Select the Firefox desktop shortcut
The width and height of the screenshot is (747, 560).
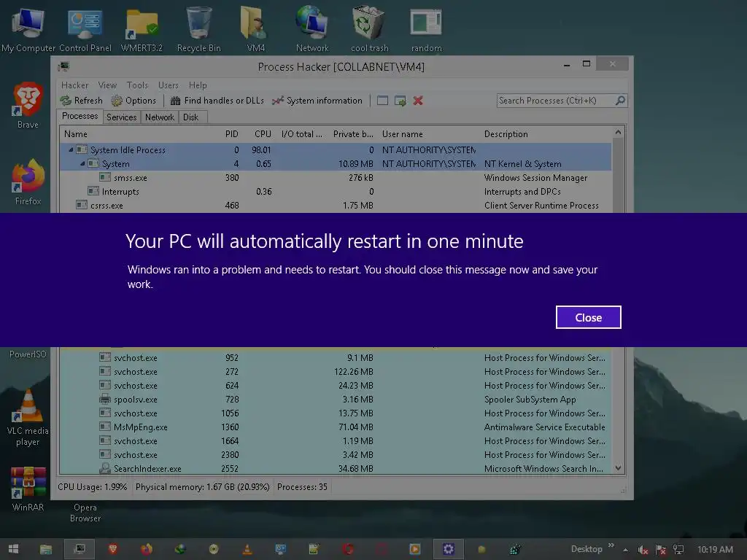(x=28, y=182)
